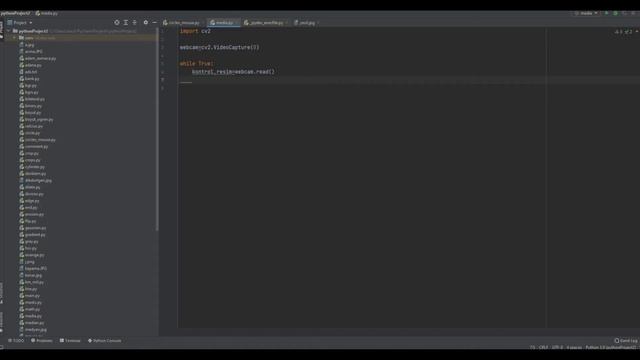Select the media.py editor tab
Viewport: 640px width, 360px height.
click(x=223, y=23)
